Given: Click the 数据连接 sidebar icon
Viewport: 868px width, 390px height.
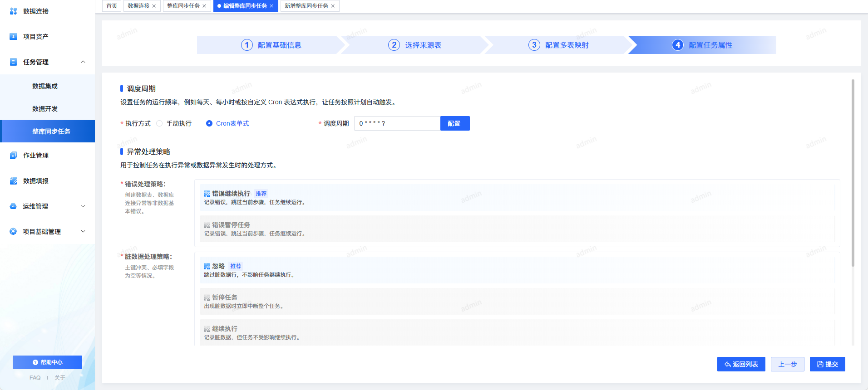Looking at the screenshot, I should 13,11.
